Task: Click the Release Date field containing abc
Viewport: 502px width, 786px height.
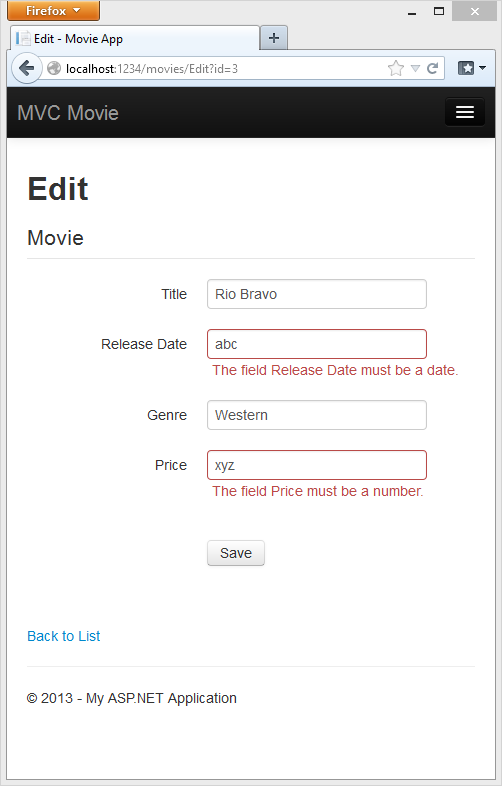Action: (x=317, y=344)
